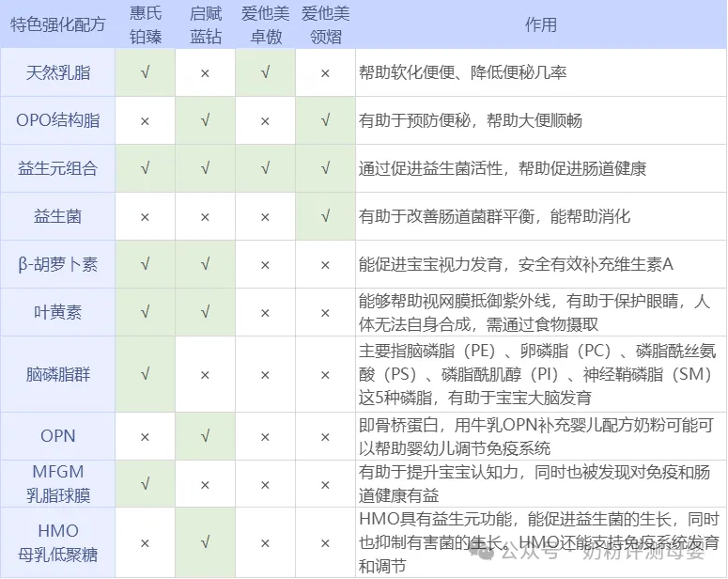
Task: Click description starting 有助于提升宝宝认知力
Action: click(534, 484)
